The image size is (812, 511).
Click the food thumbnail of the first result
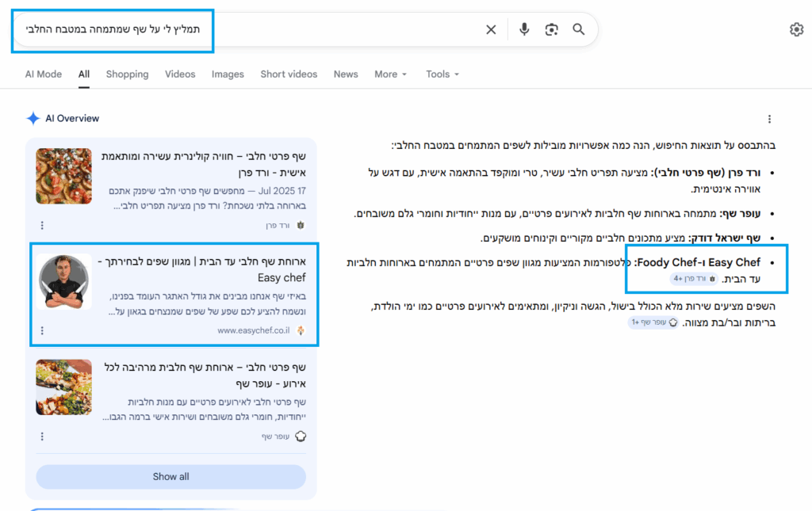(x=63, y=176)
